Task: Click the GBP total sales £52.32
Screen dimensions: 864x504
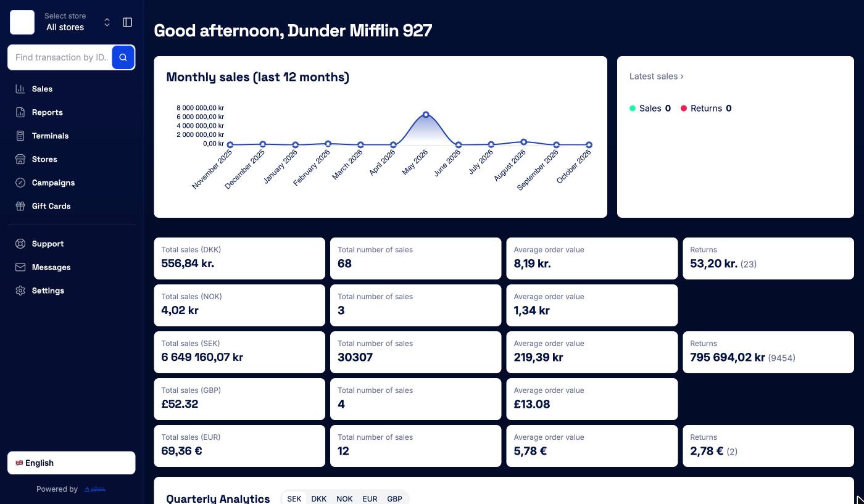Action: (180, 404)
